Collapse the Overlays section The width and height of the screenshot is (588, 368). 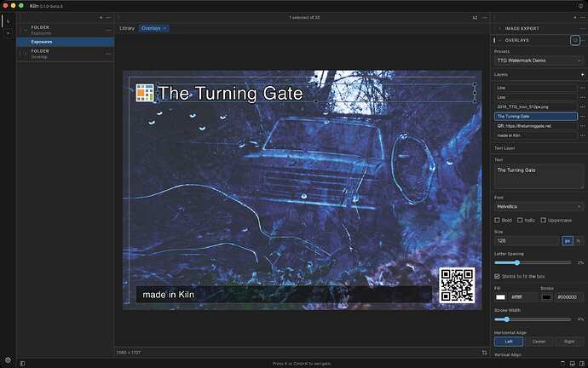500,40
